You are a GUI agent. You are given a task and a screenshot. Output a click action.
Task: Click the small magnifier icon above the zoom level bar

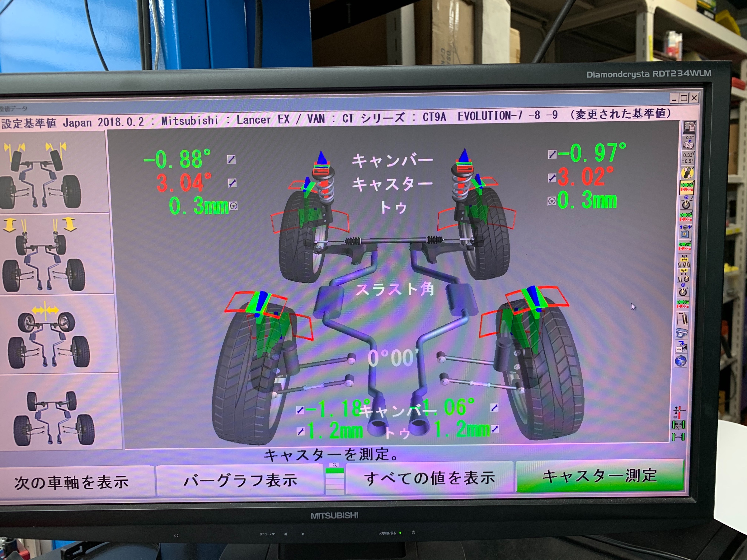pyautogui.click(x=335, y=465)
